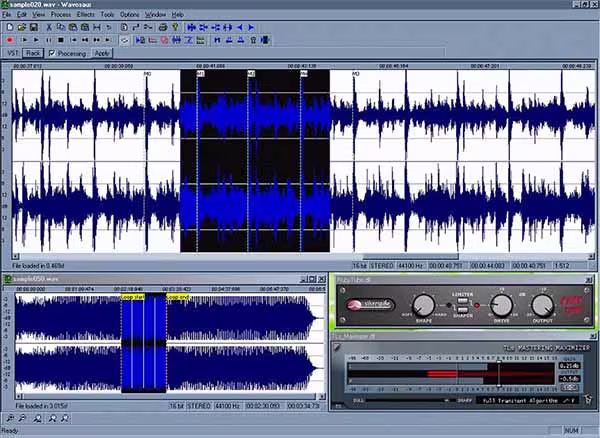Image resolution: width=600 pixels, height=438 pixels.
Task: Click the main waveform scroll left arrow
Action: pyautogui.click(x=16, y=256)
